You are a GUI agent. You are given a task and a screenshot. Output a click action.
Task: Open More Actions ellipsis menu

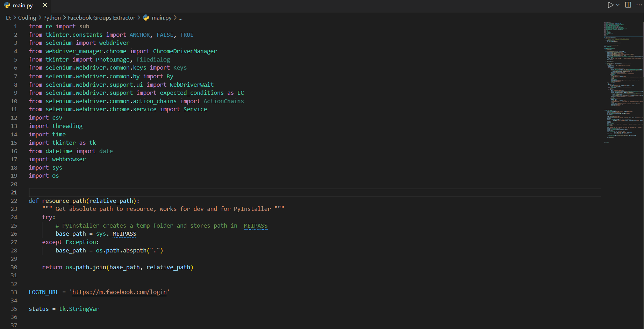pos(639,5)
